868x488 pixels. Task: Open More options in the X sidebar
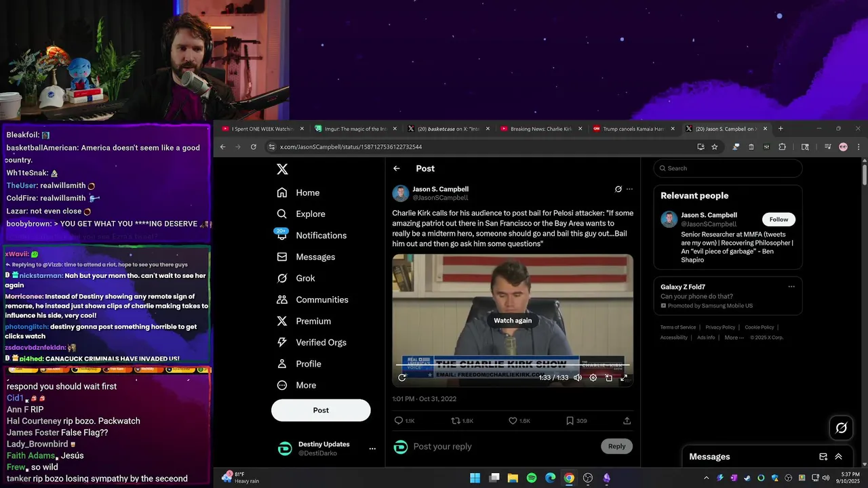coord(296,385)
